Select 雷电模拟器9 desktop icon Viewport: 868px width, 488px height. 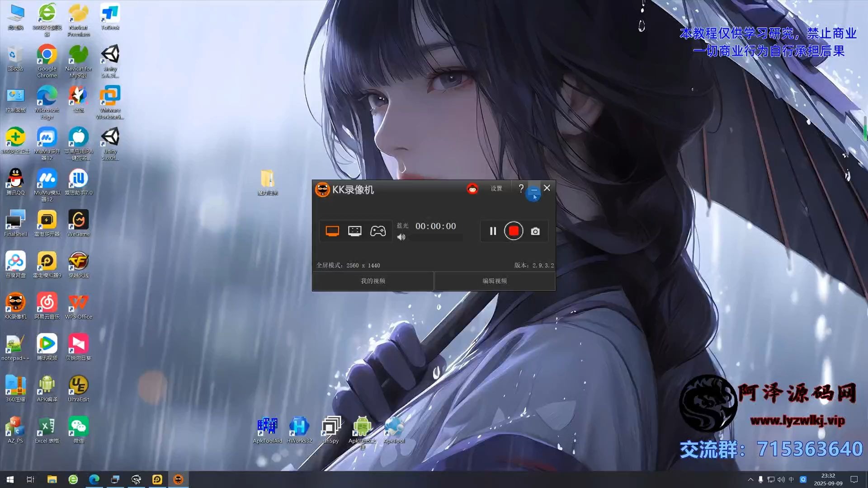47,264
